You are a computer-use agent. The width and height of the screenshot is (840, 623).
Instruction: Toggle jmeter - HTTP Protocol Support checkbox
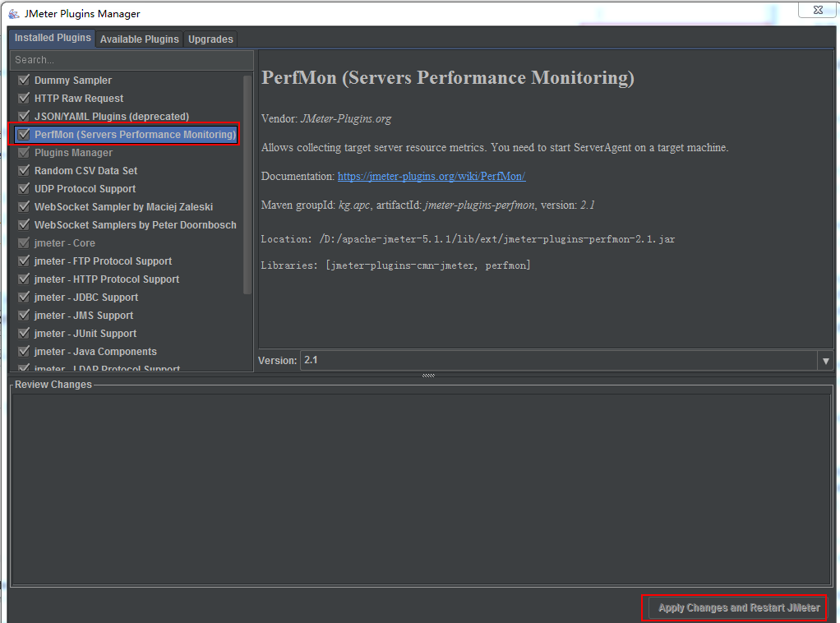point(24,279)
